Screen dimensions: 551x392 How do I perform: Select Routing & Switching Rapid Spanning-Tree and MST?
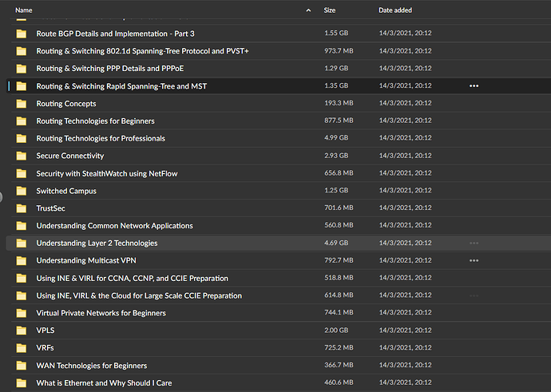pos(121,86)
